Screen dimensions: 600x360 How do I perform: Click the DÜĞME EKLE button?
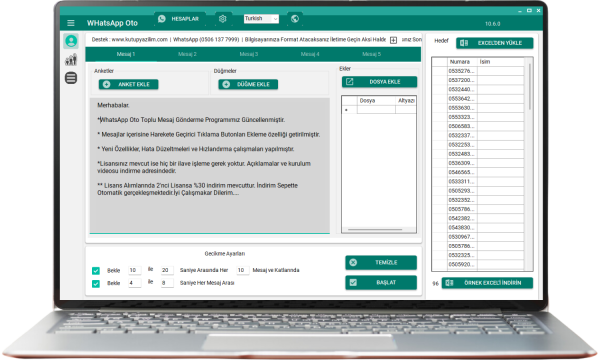(248, 85)
